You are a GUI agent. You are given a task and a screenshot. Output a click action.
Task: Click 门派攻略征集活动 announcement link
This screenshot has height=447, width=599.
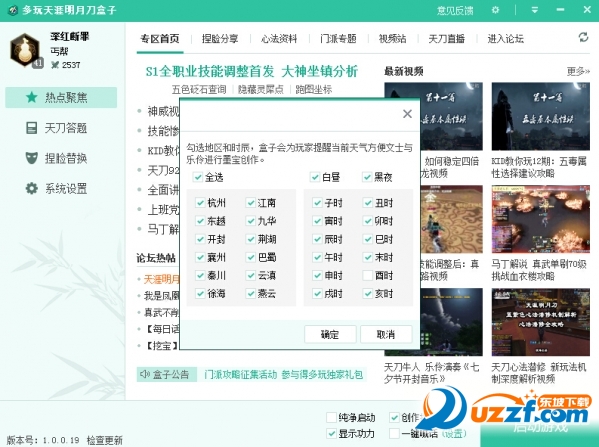pos(240,374)
